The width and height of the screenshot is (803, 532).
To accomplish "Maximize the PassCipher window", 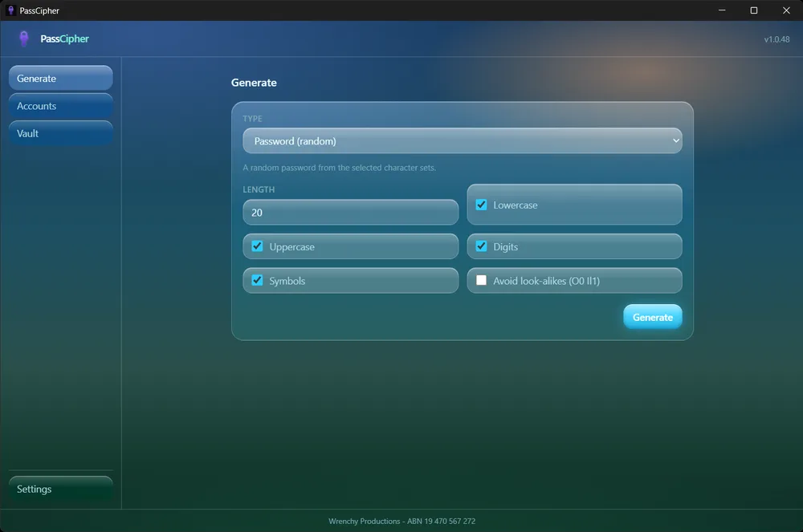I will [x=754, y=10].
